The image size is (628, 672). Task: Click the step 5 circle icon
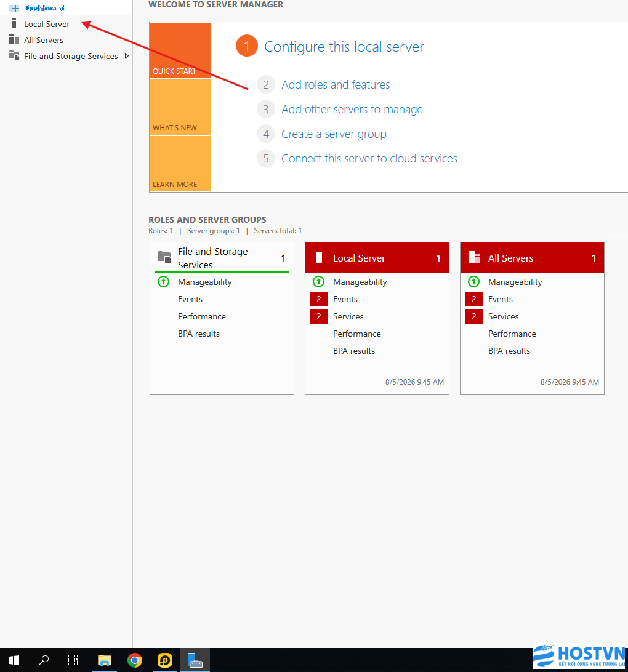[266, 159]
